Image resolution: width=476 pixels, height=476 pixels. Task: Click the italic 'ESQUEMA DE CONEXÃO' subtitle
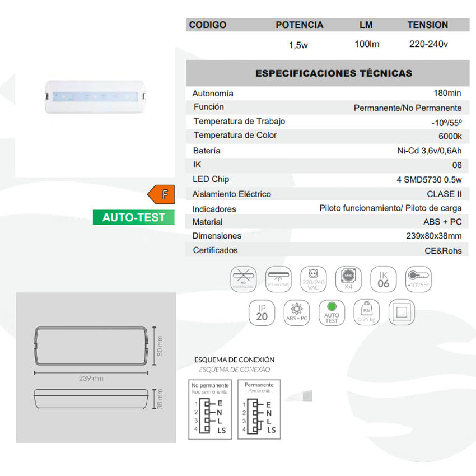tap(234, 370)
